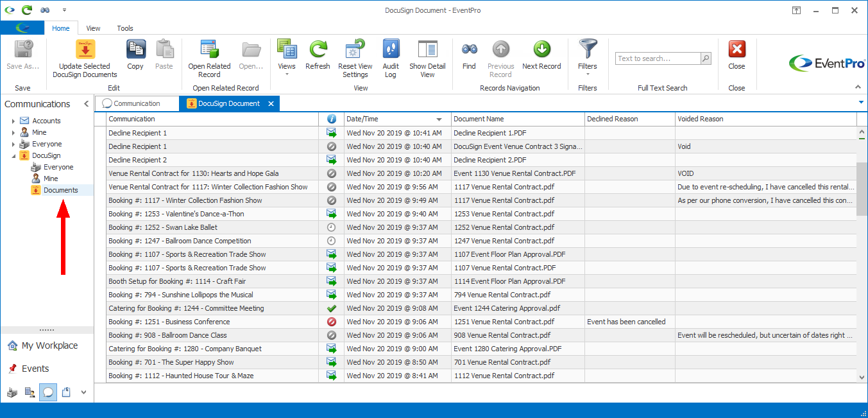Select row Booking #: 701 - The Super Happy Show
Image resolution: width=868 pixels, height=418 pixels.
(x=481, y=362)
